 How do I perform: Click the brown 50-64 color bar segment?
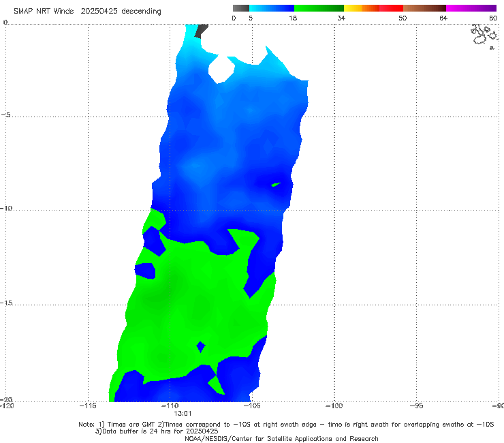(424, 8)
